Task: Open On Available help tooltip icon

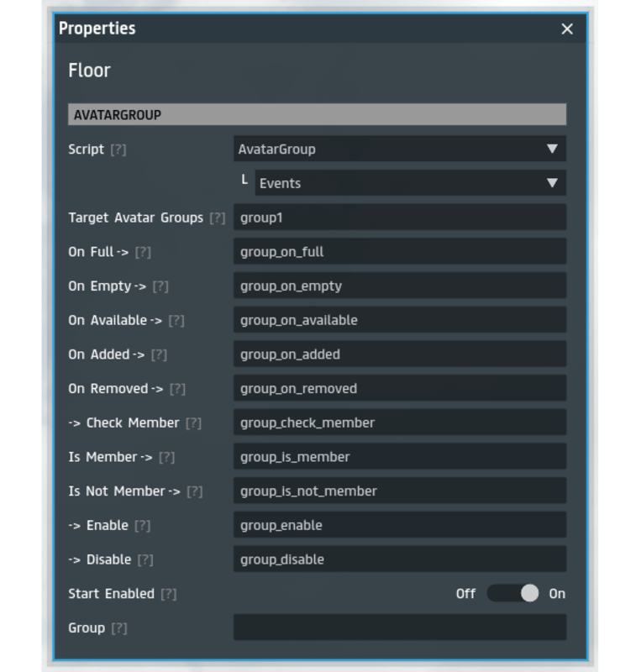Action: (176, 321)
